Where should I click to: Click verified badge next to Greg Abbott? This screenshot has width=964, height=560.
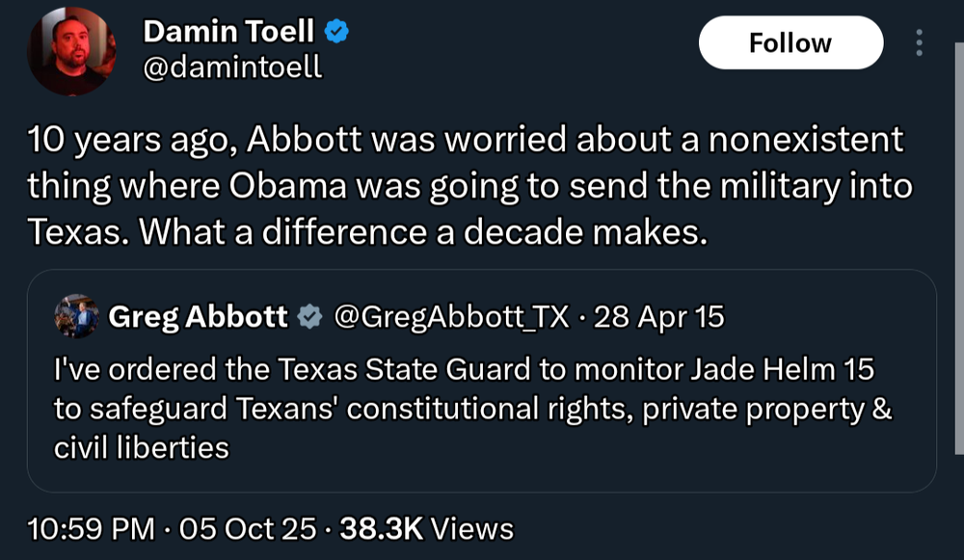point(309,317)
